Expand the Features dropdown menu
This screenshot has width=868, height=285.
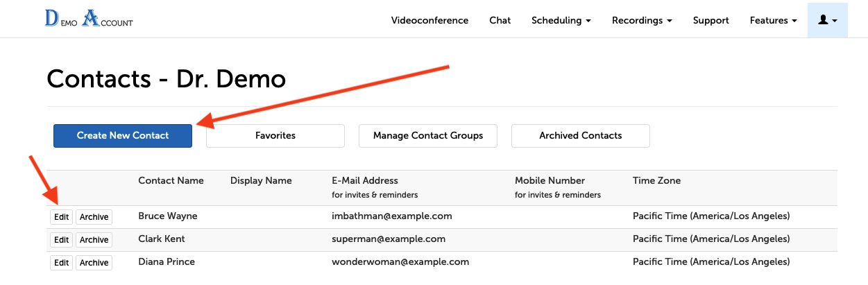[x=773, y=20]
